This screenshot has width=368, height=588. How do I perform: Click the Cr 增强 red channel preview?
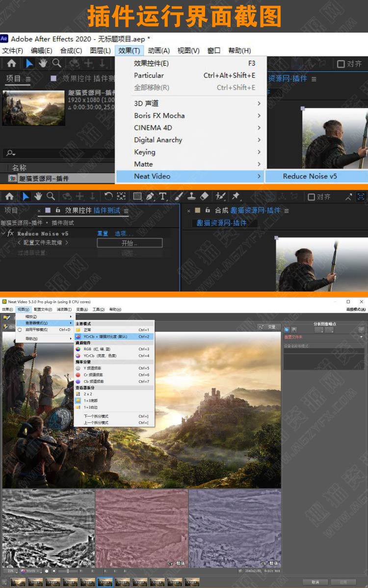[x=141, y=528]
